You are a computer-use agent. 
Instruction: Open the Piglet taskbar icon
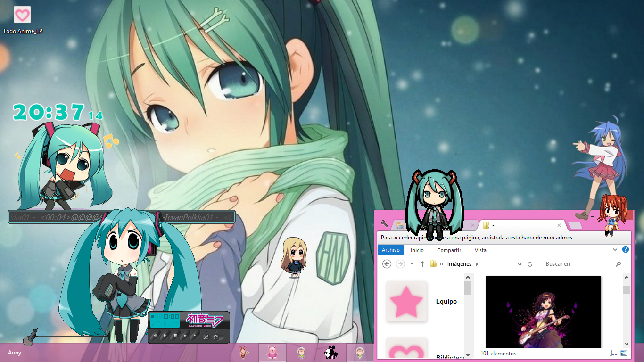click(243, 352)
